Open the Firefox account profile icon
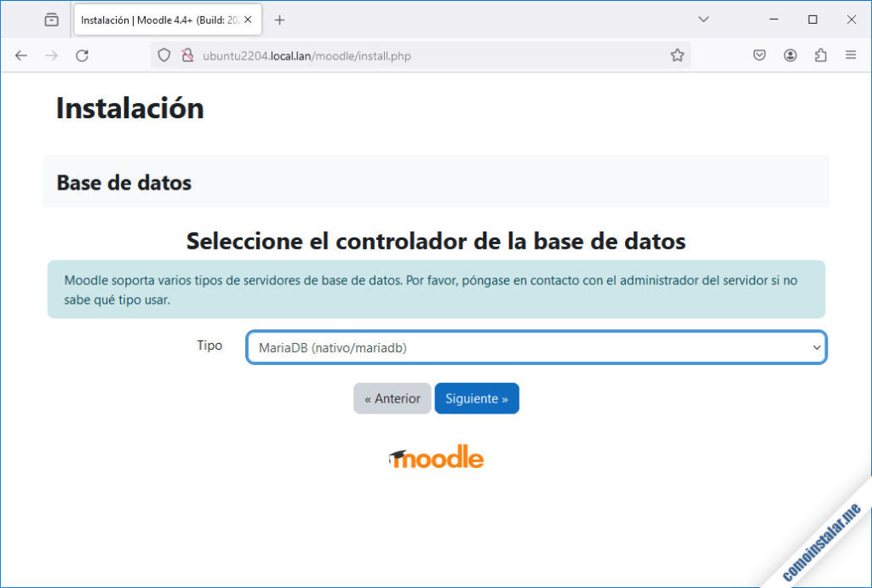This screenshot has width=872, height=588. click(x=789, y=54)
